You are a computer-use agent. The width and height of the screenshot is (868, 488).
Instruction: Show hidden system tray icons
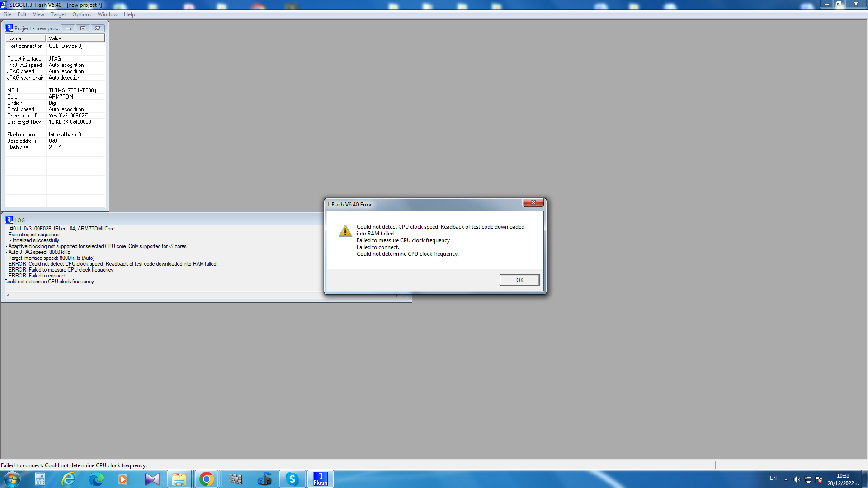[786, 479]
